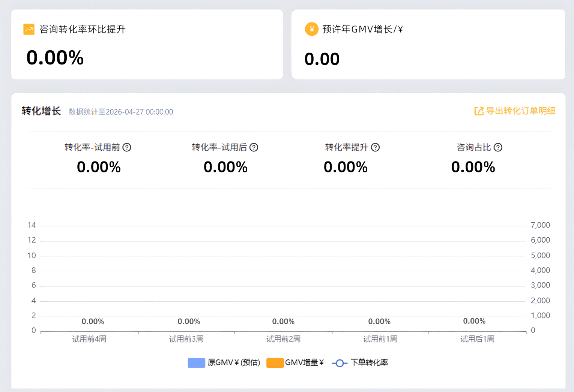Click the GMV增量¥ legend label
Image resolution: width=574 pixels, height=392 pixels.
point(304,362)
